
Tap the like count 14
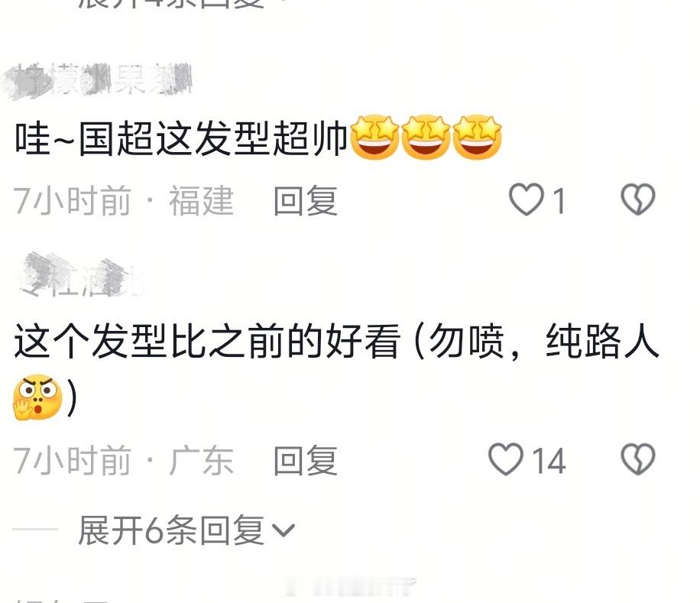click(x=549, y=461)
